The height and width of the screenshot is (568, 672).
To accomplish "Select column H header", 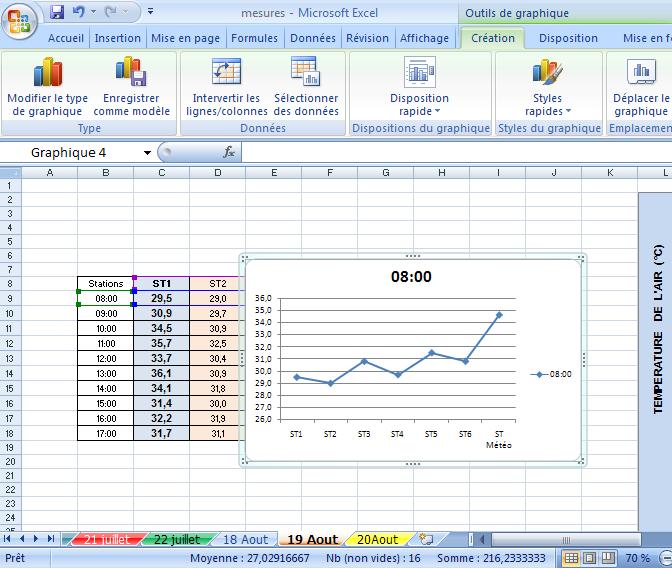I will [x=441, y=173].
